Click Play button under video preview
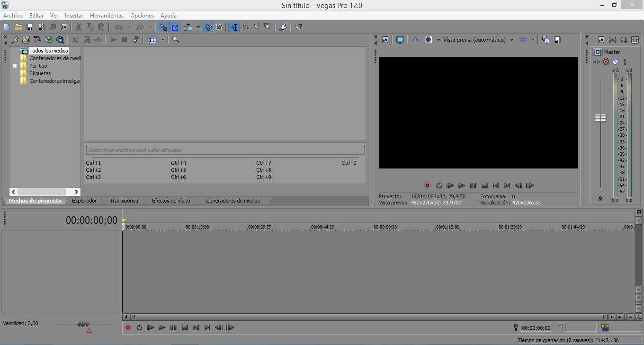644x345 pixels. (x=462, y=186)
